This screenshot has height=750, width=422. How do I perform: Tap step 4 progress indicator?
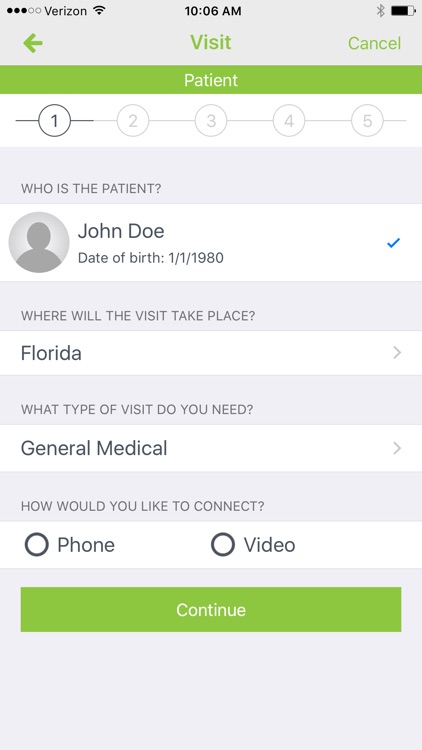point(289,121)
